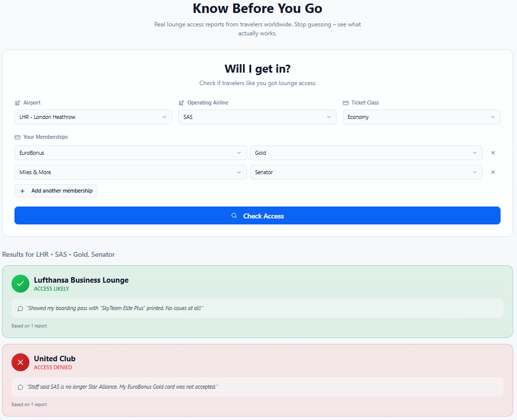Click Add another membership button
Screen dimensions: 517x420
coord(56,191)
